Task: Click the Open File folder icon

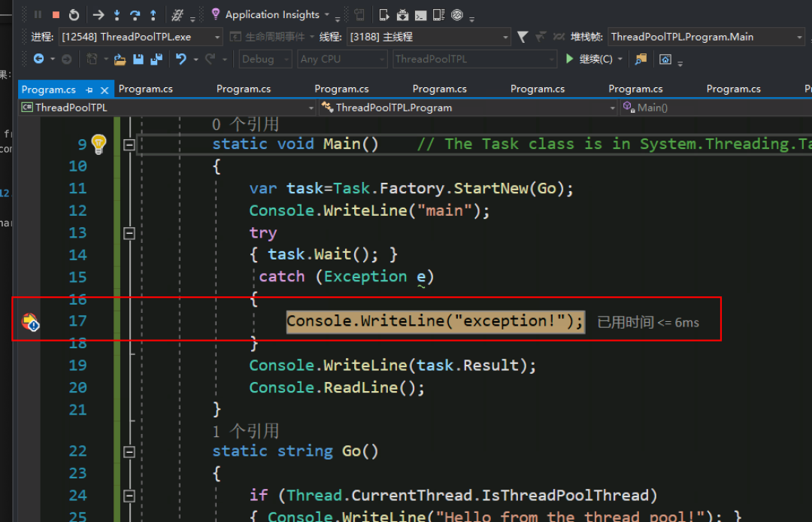Action: (120, 59)
